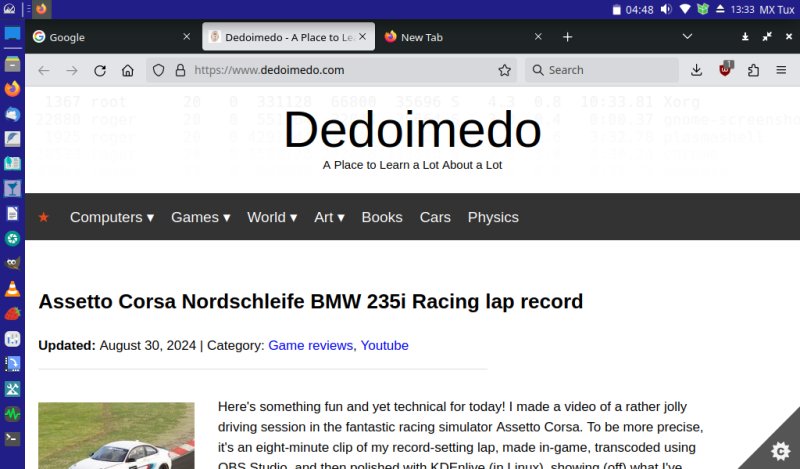
Task: Click the tracking protection shield icon
Action: coord(158,70)
